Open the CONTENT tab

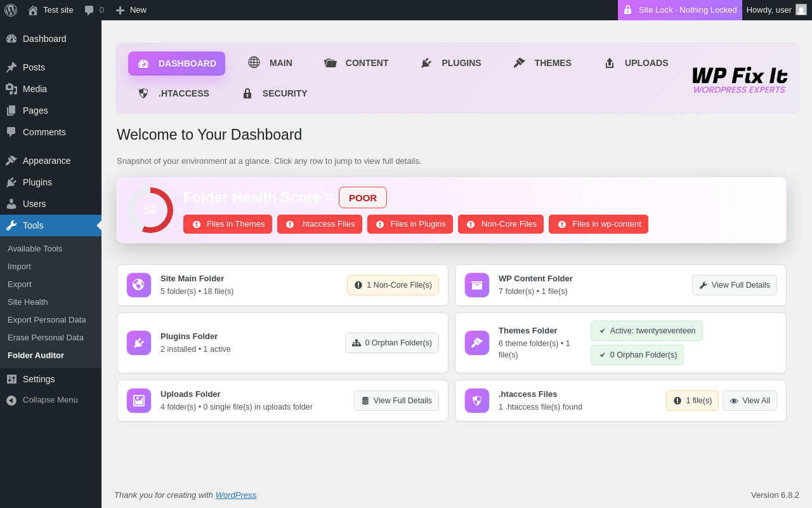pos(357,63)
